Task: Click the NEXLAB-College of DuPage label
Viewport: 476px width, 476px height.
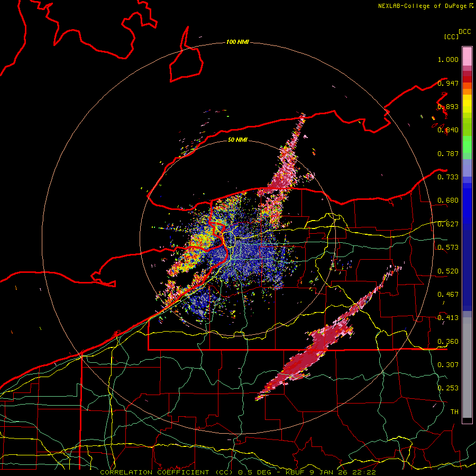Action: [x=422, y=6]
